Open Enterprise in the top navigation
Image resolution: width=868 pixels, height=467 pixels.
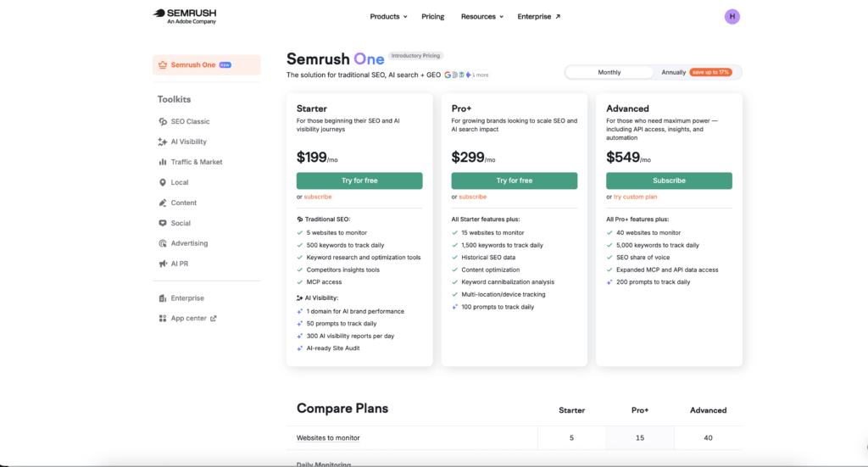(x=538, y=17)
